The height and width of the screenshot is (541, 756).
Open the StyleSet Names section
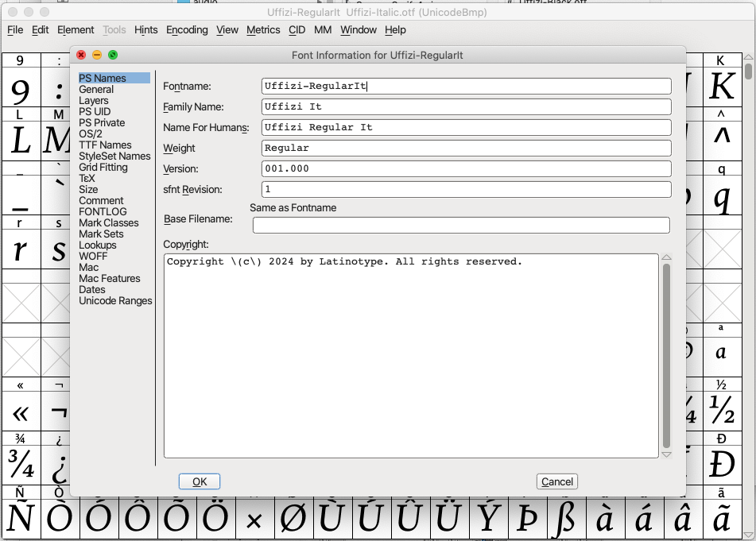(x=114, y=156)
